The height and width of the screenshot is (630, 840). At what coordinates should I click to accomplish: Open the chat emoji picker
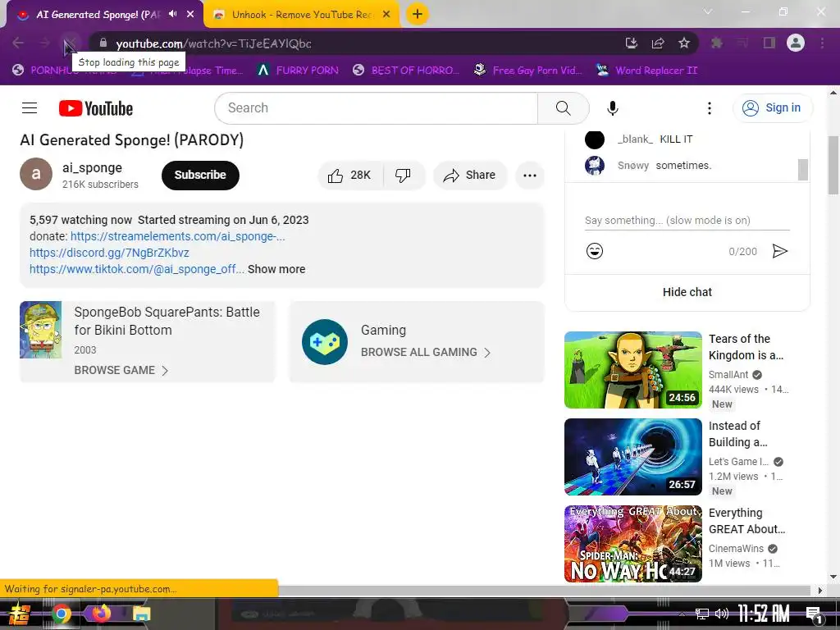[x=595, y=251]
